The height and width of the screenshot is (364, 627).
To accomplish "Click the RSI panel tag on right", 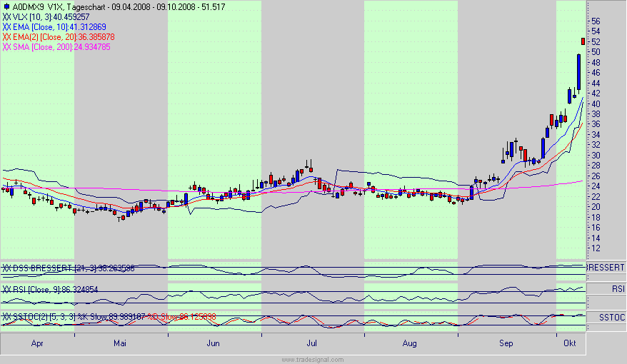I will click(x=618, y=289).
